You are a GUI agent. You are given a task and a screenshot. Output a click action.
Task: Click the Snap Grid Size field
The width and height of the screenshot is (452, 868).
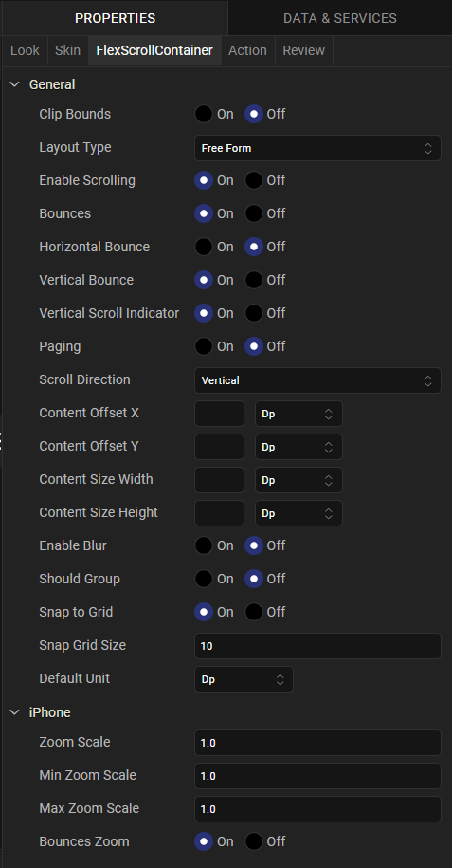[x=317, y=646]
